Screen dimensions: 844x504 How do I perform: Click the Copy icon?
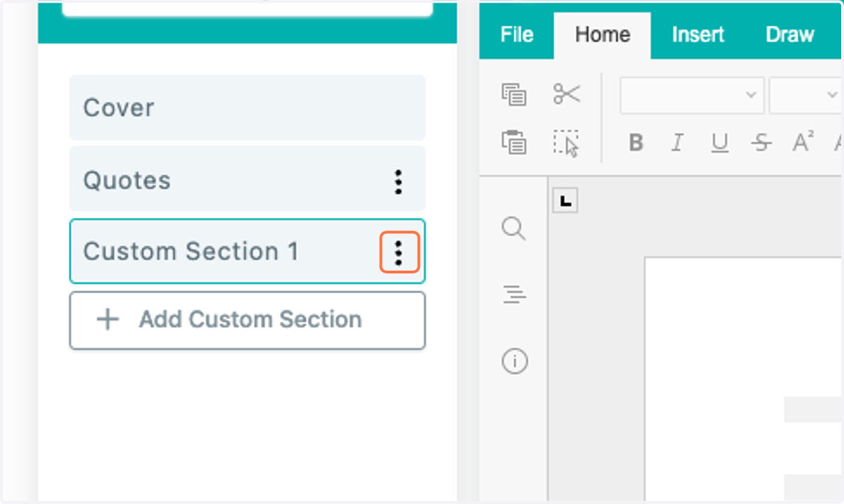coord(514,94)
